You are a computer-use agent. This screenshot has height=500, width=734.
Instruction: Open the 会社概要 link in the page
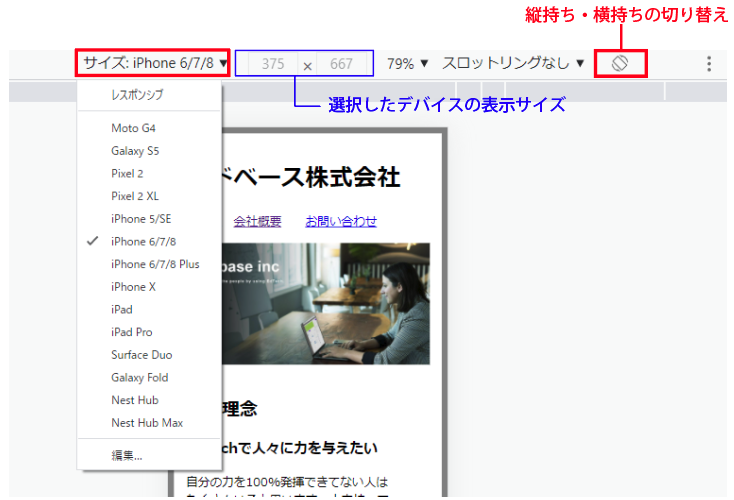pyautogui.click(x=257, y=221)
